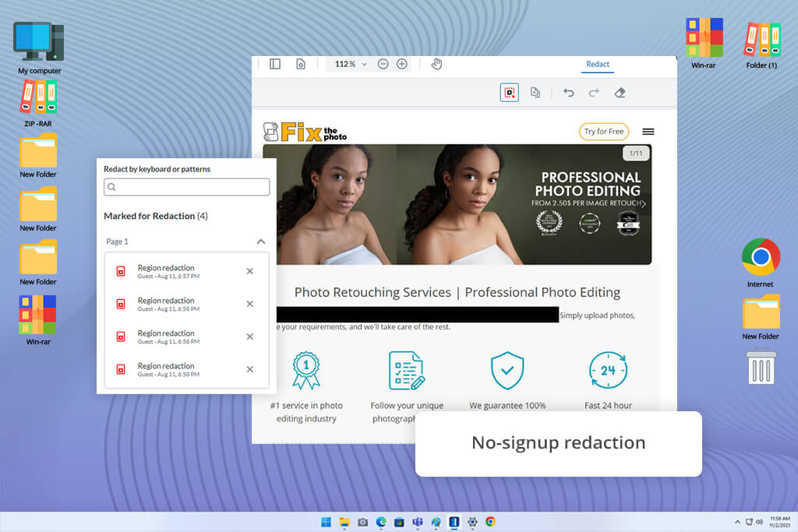This screenshot has width=798, height=532.
Task: Open the hamburger menu on webpage
Action: (x=648, y=132)
